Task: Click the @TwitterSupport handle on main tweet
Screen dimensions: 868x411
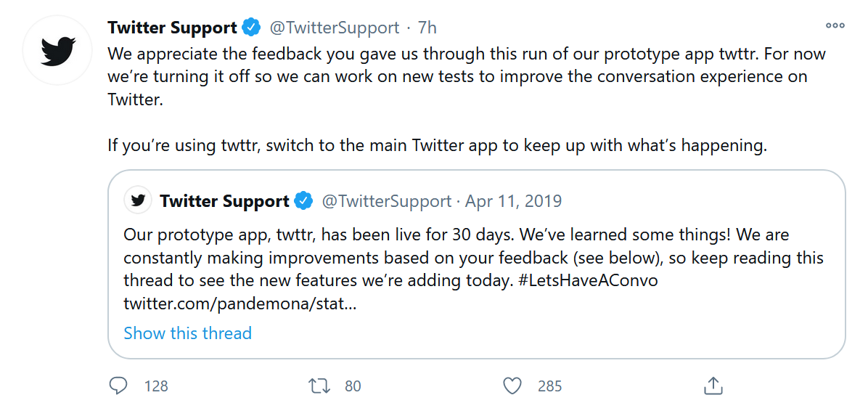Action: [335, 28]
